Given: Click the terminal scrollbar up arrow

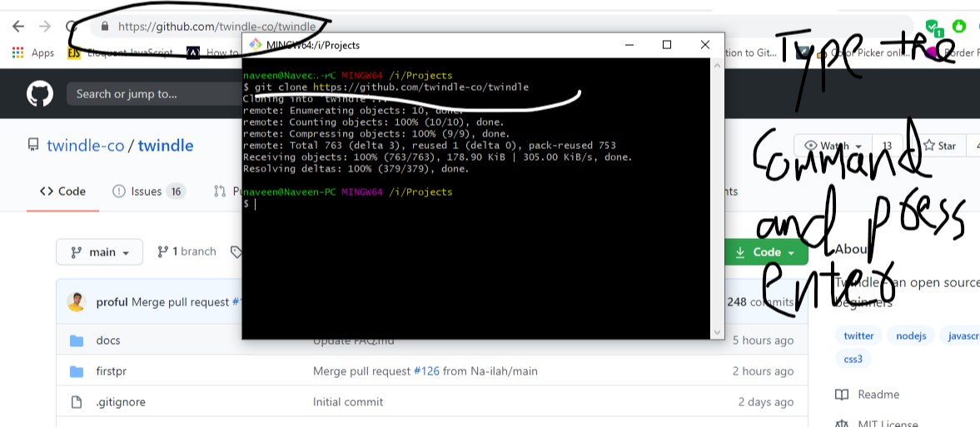Looking at the screenshot, I should 717,64.
